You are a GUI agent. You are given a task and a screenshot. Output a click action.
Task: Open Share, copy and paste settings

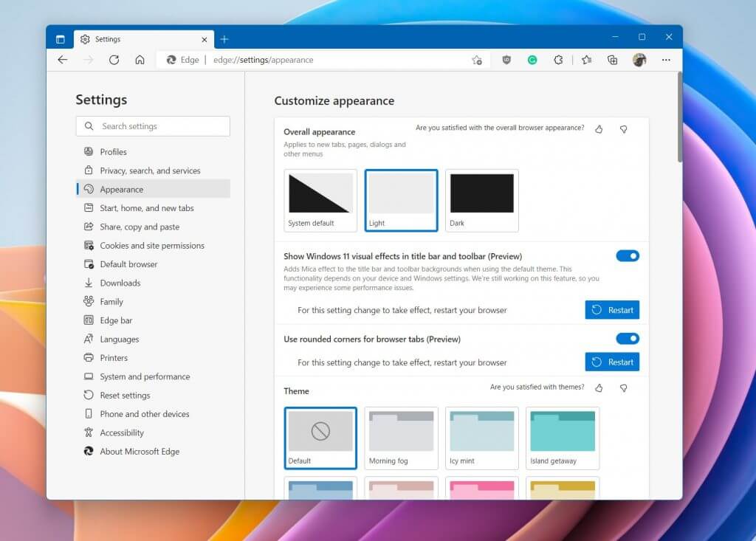154,227
